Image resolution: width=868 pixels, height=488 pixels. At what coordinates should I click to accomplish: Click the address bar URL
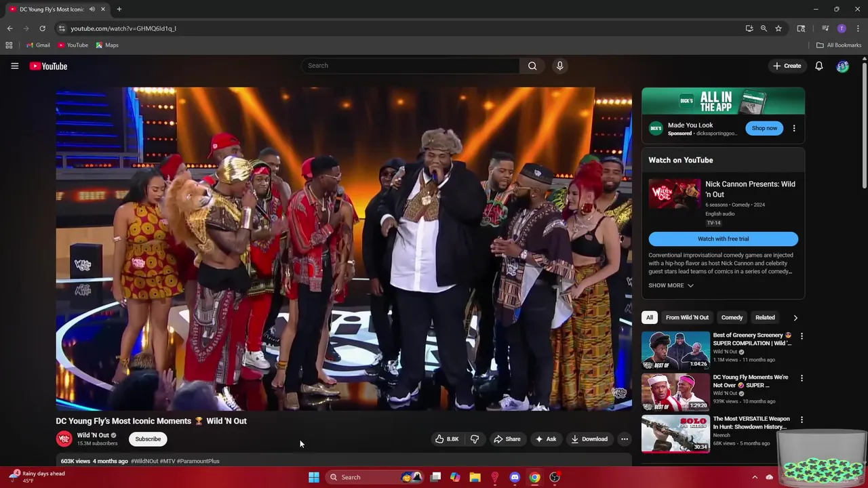pos(123,28)
